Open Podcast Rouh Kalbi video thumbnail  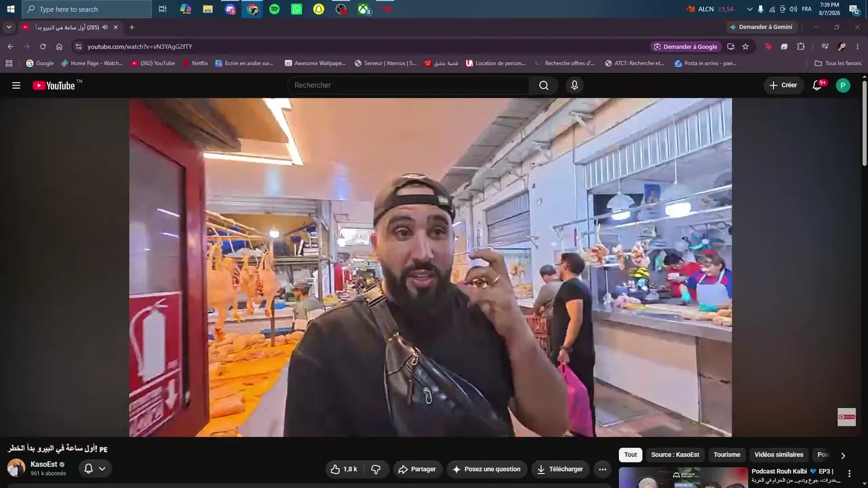point(683,478)
